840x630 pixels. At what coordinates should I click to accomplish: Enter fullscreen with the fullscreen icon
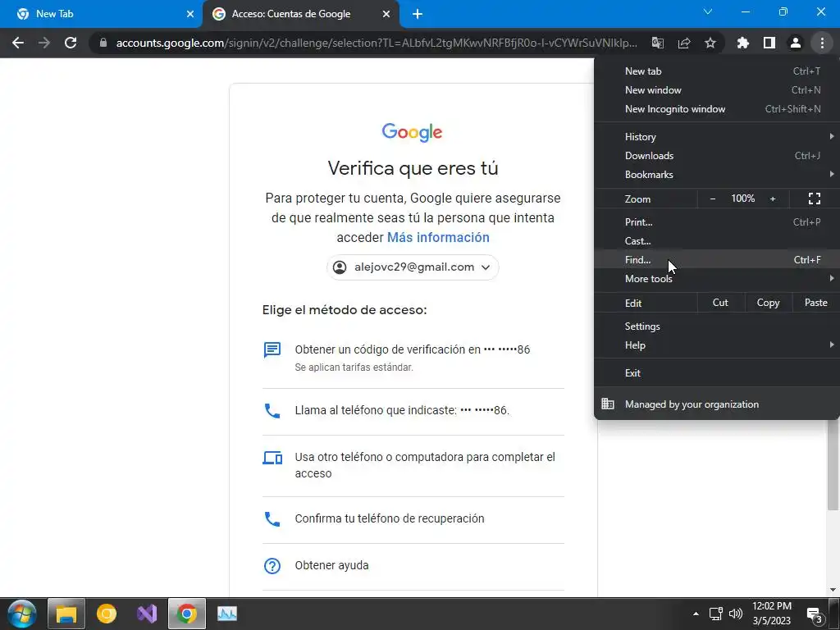point(815,199)
